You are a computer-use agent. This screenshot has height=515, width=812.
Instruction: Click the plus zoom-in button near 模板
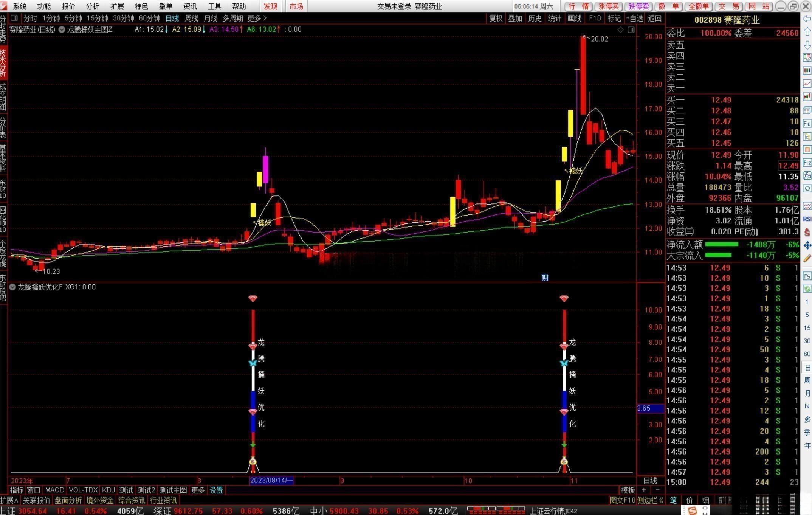[x=644, y=490]
